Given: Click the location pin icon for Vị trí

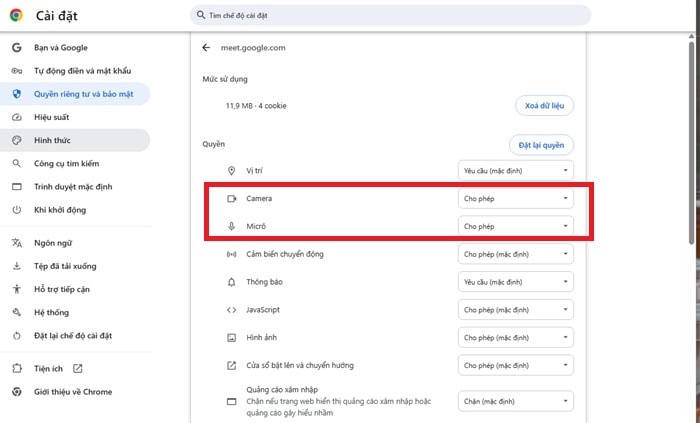Looking at the screenshot, I should point(231,170).
